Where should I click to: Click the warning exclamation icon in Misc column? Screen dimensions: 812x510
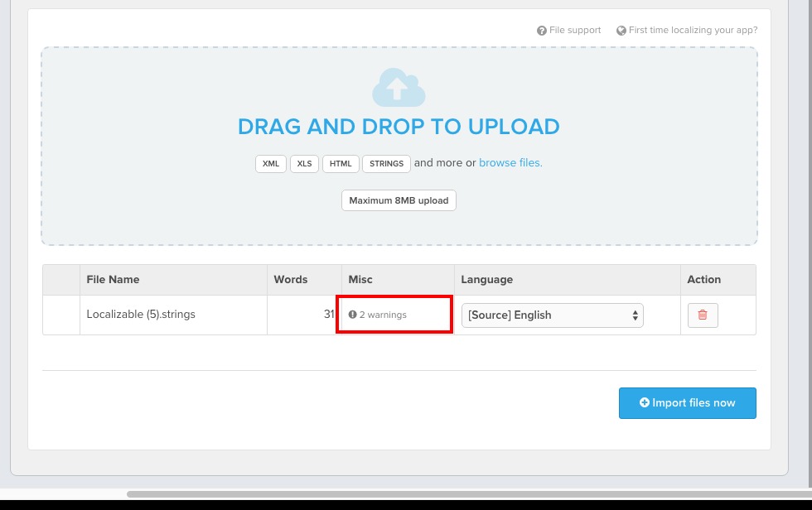coord(353,315)
